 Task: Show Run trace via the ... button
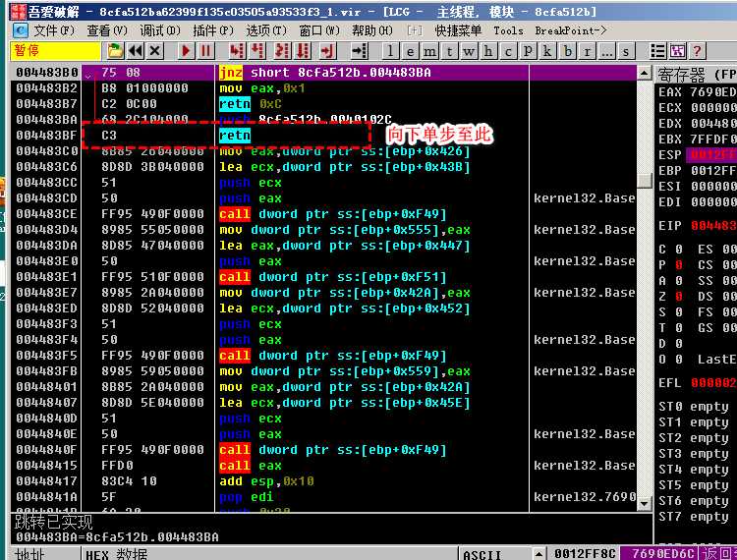click(607, 51)
